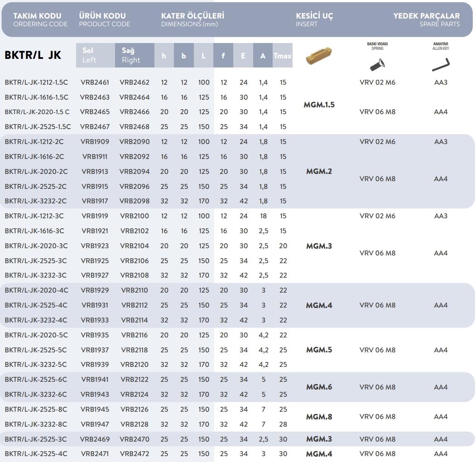The image size is (476, 462).
Task: Click the b dimension column header
Action: pos(184,55)
